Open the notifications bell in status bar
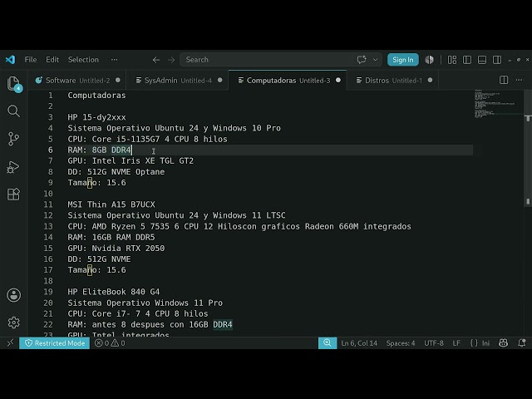The height and width of the screenshot is (399, 532). coord(522,343)
